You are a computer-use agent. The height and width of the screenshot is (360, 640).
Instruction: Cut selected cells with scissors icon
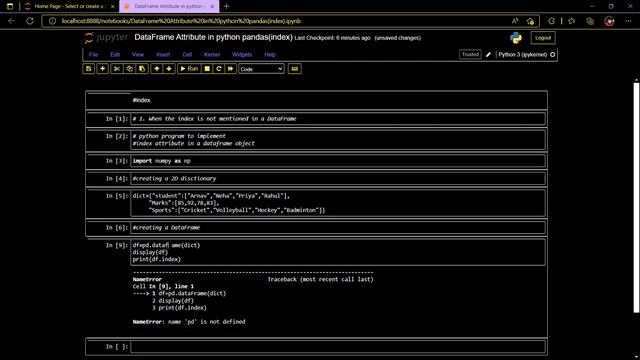(117, 69)
